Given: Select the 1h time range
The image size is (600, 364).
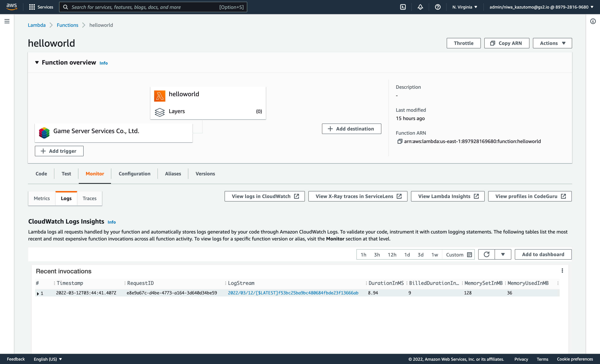Looking at the screenshot, I should click(x=363, y=255).
